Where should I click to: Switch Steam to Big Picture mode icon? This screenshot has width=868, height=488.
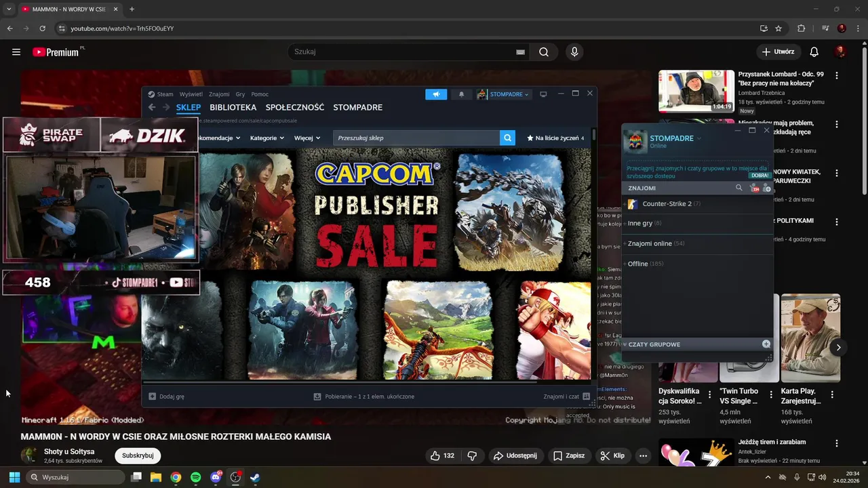coord(543,94)
